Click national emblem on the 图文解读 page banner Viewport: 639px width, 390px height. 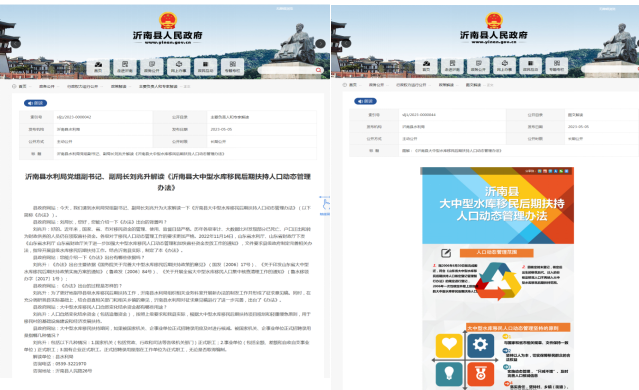point(494,21)
